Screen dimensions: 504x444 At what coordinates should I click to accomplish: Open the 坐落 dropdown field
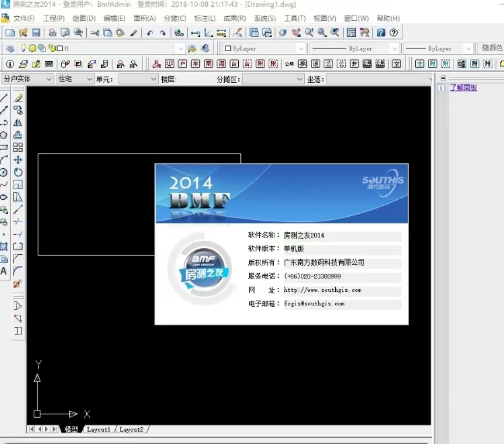[x=380, y=79]
